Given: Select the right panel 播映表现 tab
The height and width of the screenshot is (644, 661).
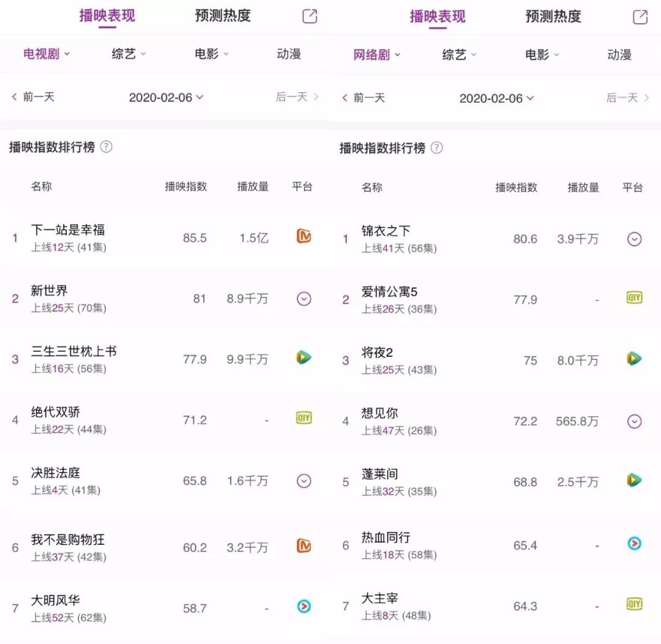Looking at the screenshot, I should (x=438, y=17).
